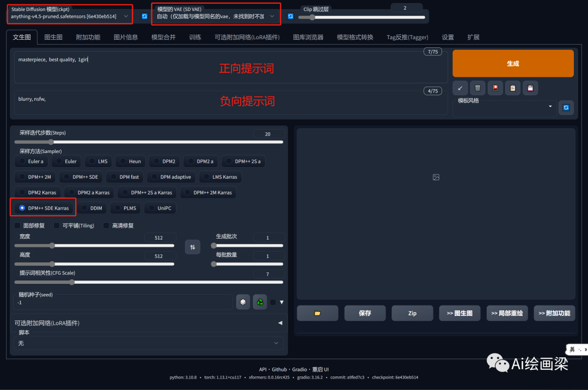Click into the positive prompt text box
This screenshot has height=390, width=588.
pyautogui.click(x=231, y=68)
